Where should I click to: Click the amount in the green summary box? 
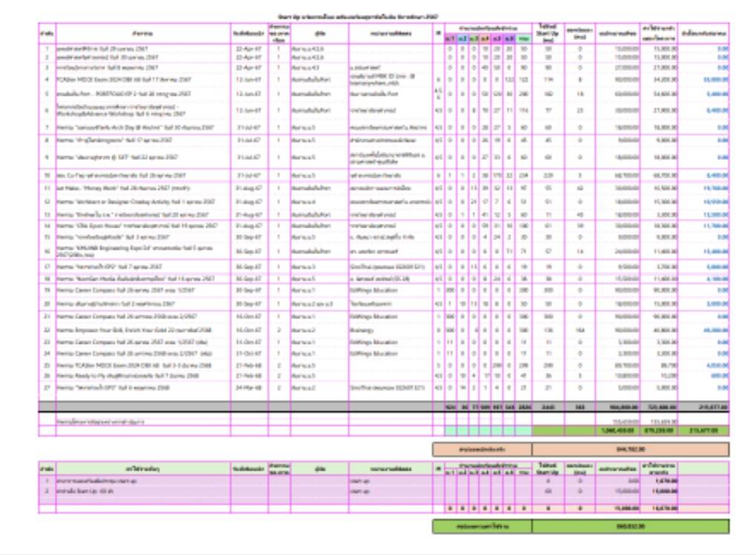[x=631, y=526]
